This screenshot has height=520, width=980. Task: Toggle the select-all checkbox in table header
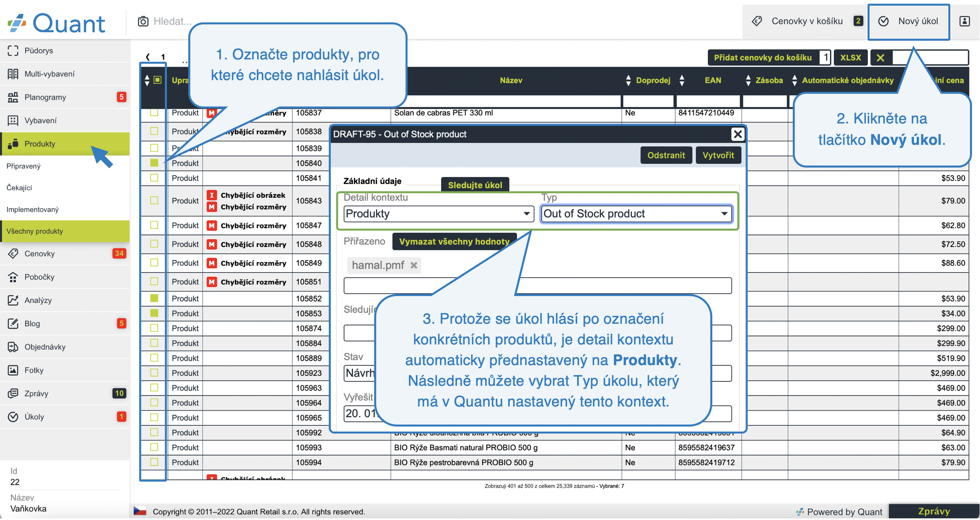[158, 80]
